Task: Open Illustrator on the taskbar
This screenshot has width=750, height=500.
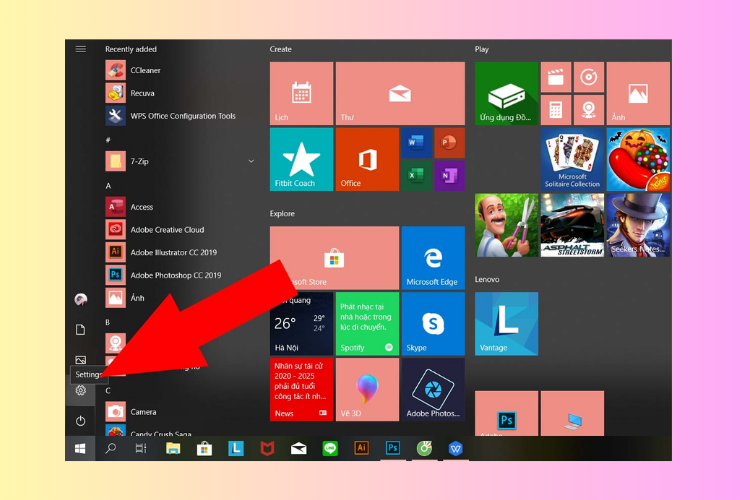Action: [x=361, y=448]
